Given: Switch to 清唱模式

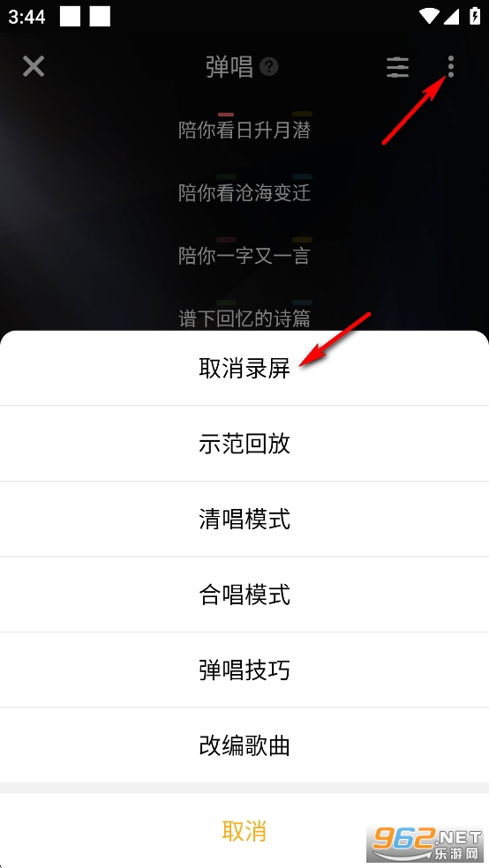Looking at the screenshot, I should [x=244, y=520].
